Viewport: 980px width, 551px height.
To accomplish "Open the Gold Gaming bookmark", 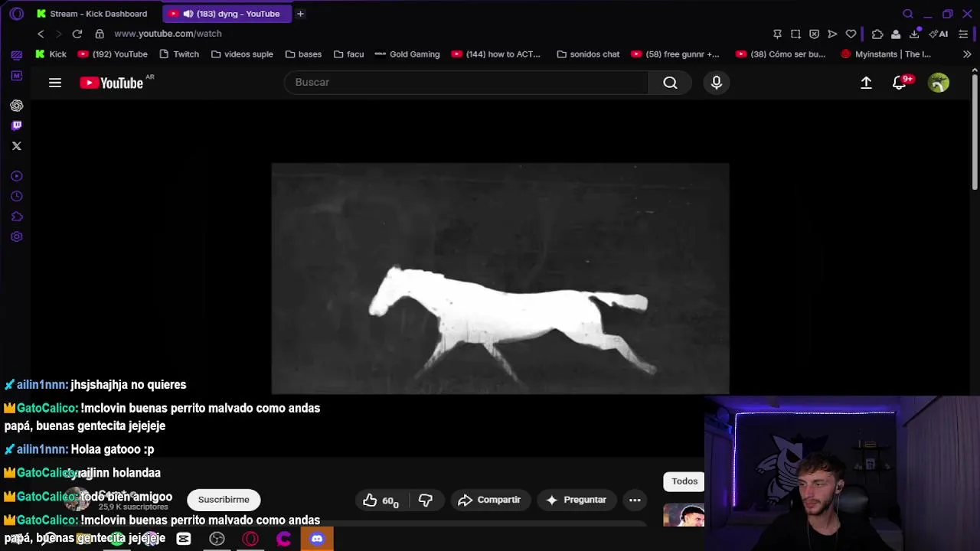I will (407, 54).
